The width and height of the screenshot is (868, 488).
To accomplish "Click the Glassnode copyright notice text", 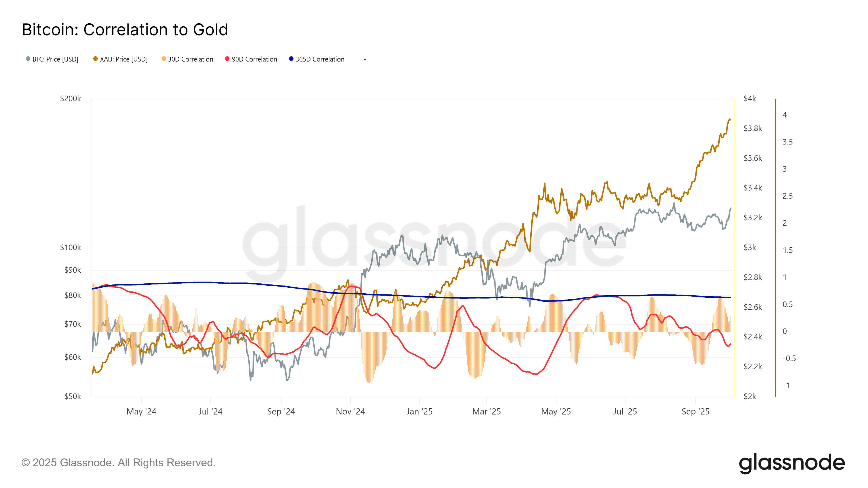I will (x=119, y=463).
